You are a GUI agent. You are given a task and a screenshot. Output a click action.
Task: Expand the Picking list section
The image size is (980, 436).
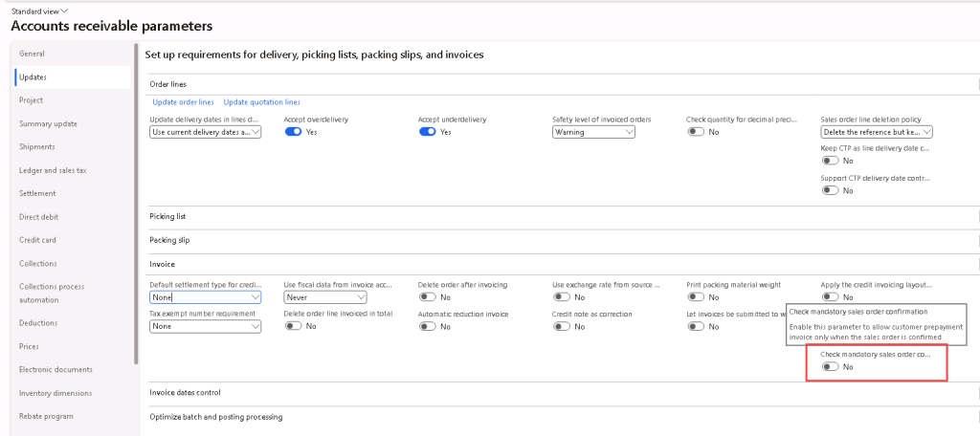click(x=167, y=217)
